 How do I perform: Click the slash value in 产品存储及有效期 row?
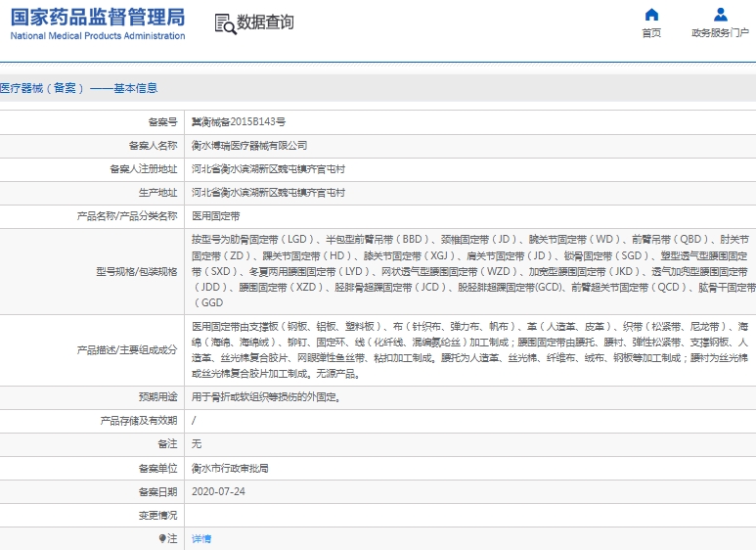(194, 421)
